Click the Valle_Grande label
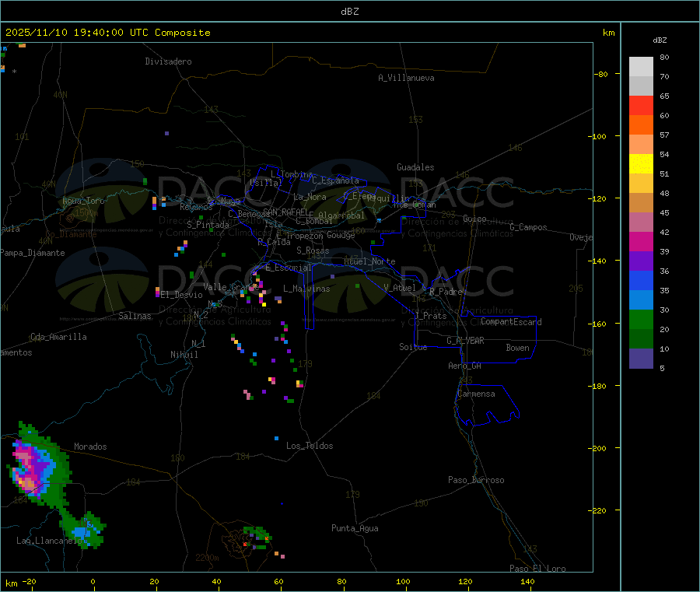Screen dimensions: 700x592 click(x=231, y=287)
